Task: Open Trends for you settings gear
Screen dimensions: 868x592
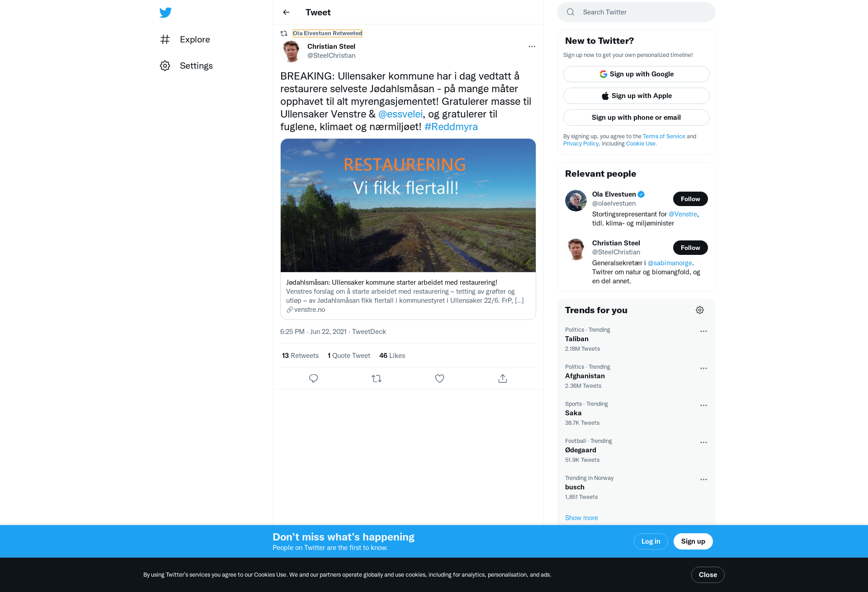Action: (x=700, y=310)
